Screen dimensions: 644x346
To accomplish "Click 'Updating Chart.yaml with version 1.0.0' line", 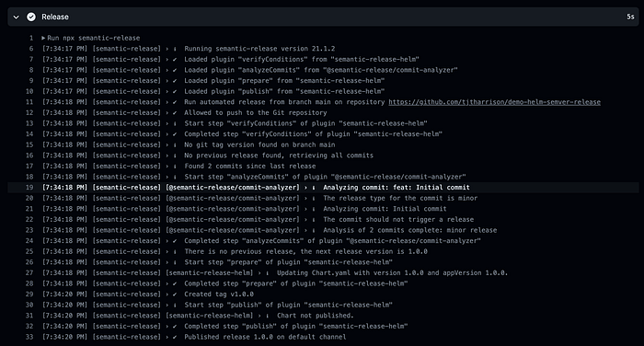I will pyautogui.click(x=392, y=273).
